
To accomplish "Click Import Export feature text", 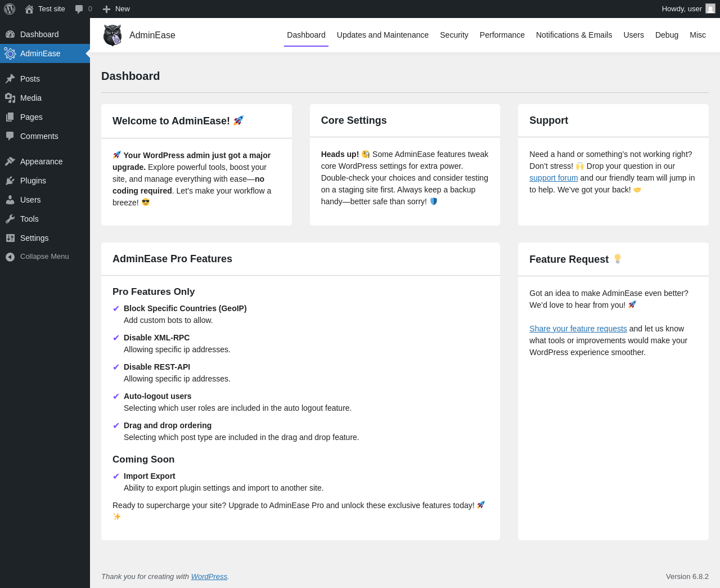I will [150, 476].
